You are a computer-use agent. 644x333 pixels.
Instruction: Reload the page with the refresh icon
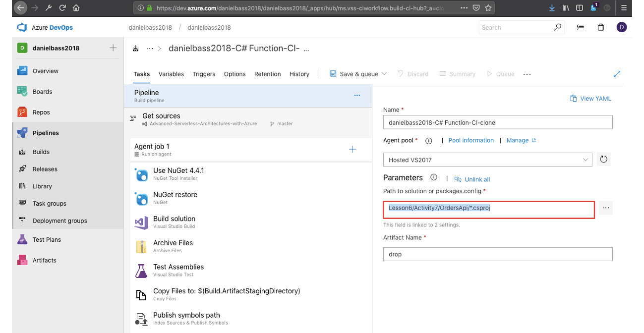(62, 8)
